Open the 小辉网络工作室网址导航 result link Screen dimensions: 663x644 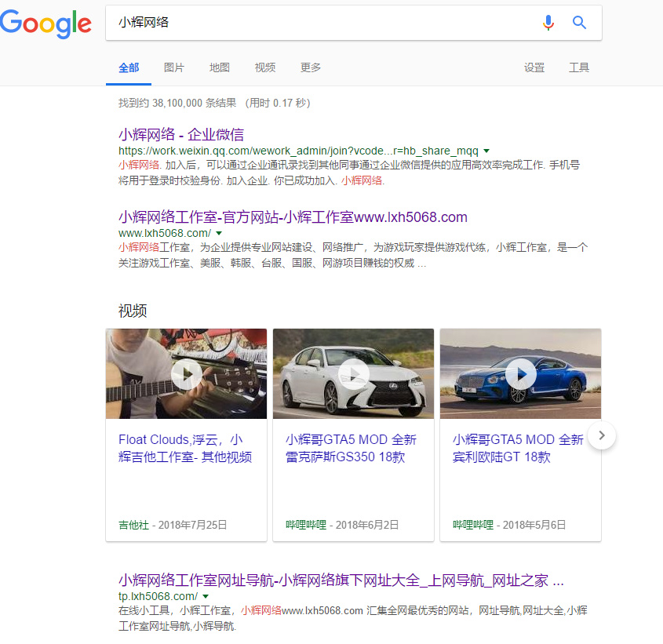coord(341,580)
